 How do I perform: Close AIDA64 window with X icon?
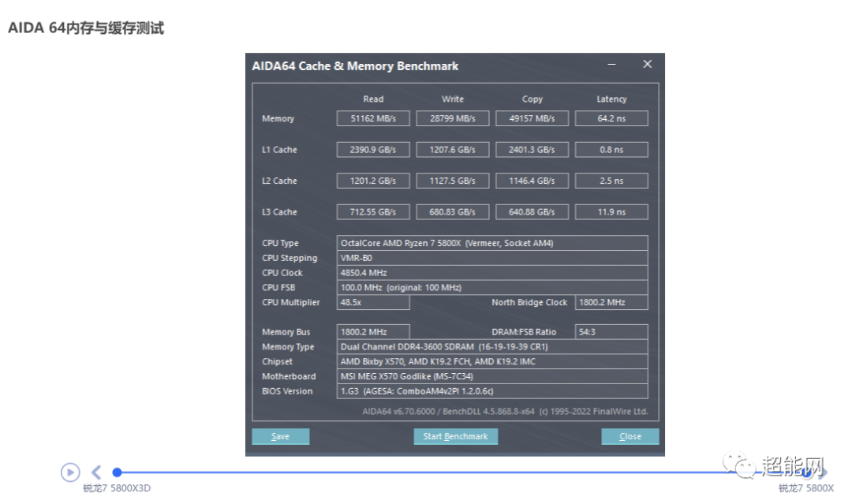[x=647, y=64]
